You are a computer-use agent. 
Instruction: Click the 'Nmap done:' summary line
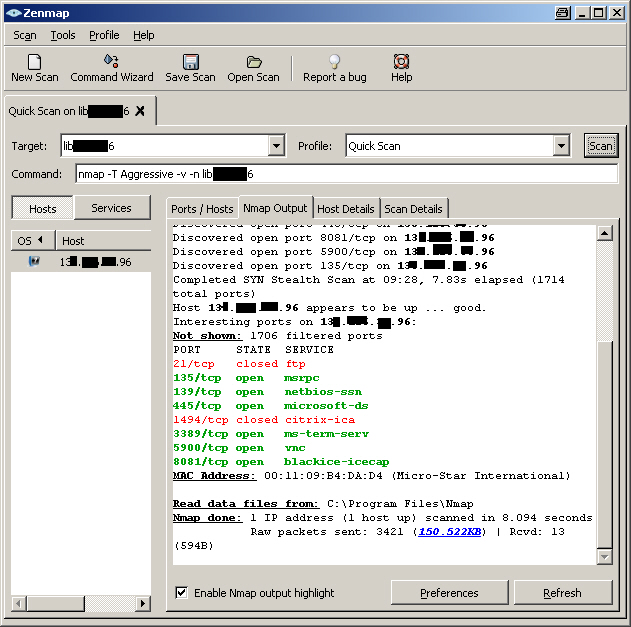[383, 518]
